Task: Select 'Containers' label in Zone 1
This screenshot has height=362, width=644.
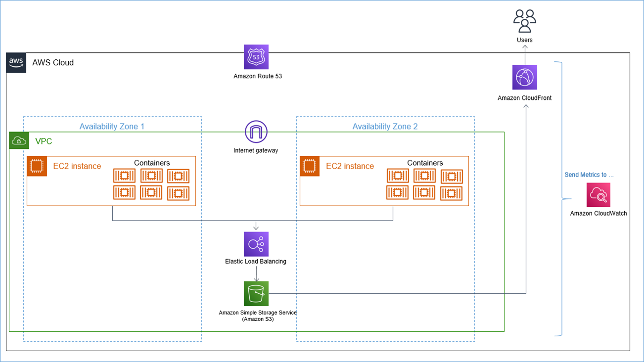Action: pyautogui.click(x=152, y=163)
